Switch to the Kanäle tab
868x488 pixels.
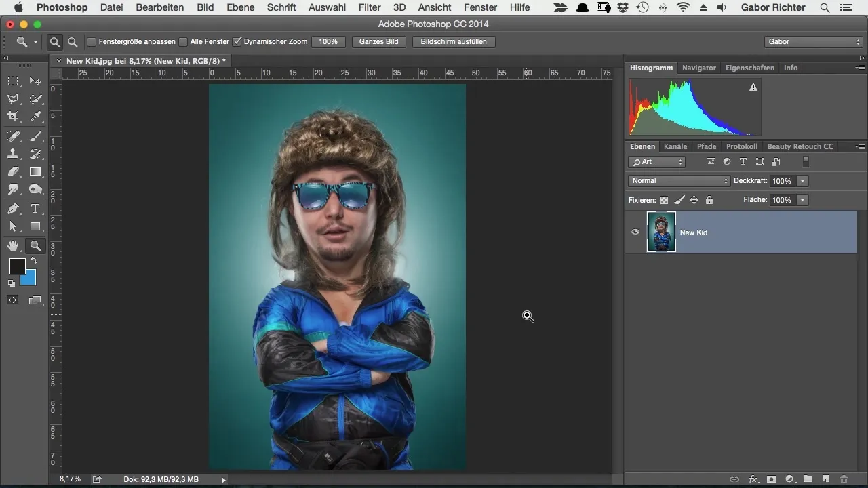coord(675,146)
